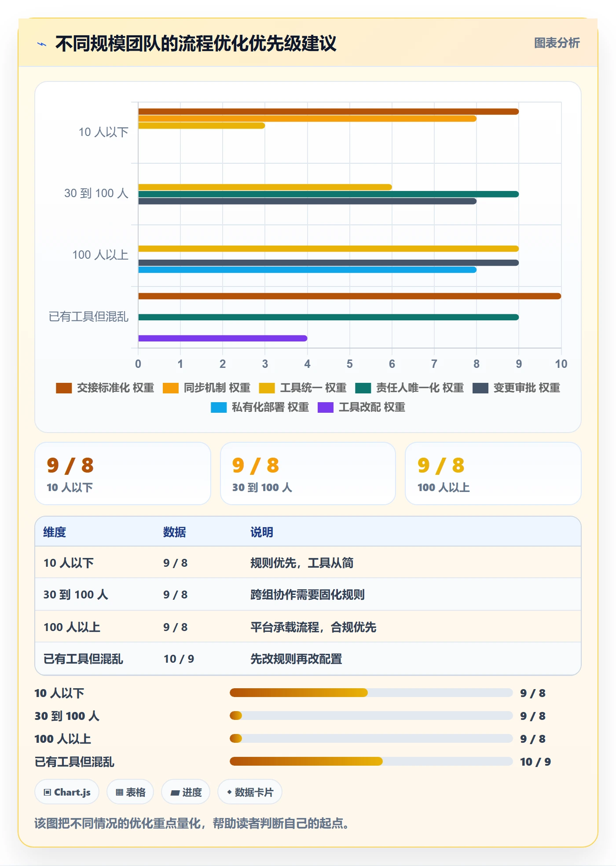Click the progress bar for 已有工具但混乱
Screen dimensions: 616x866
pos(371,761)
